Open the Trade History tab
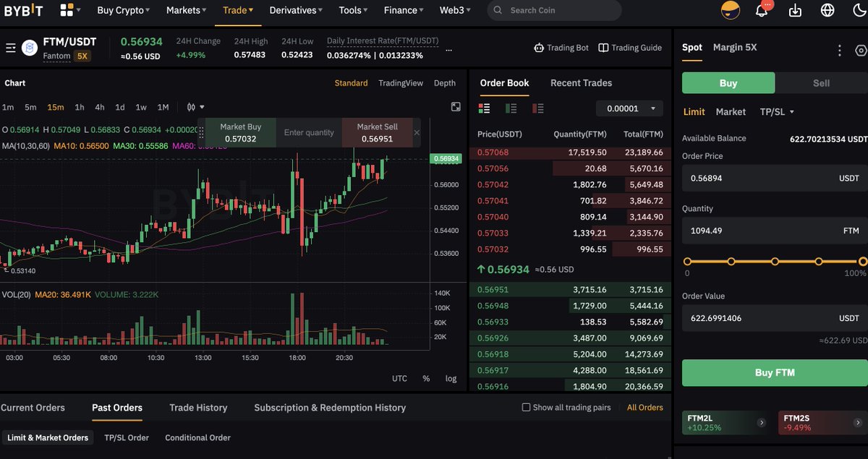This screenshot has width=868, height=459. [198, 408]
